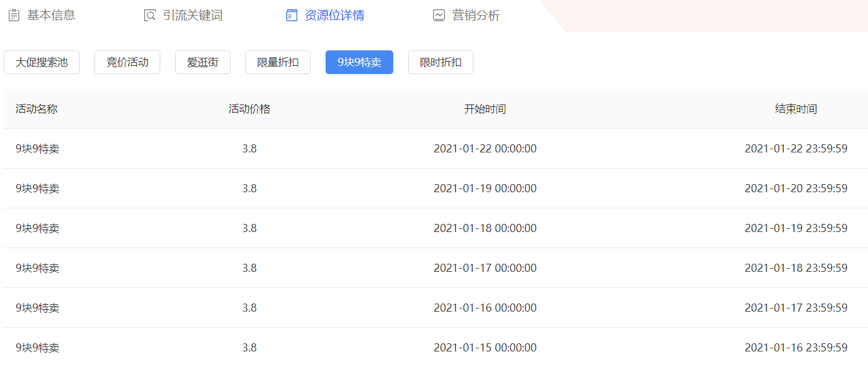Click the highlighted 9块9特卖 button
This screenshot has width=868, height=367.
[359, 62]
